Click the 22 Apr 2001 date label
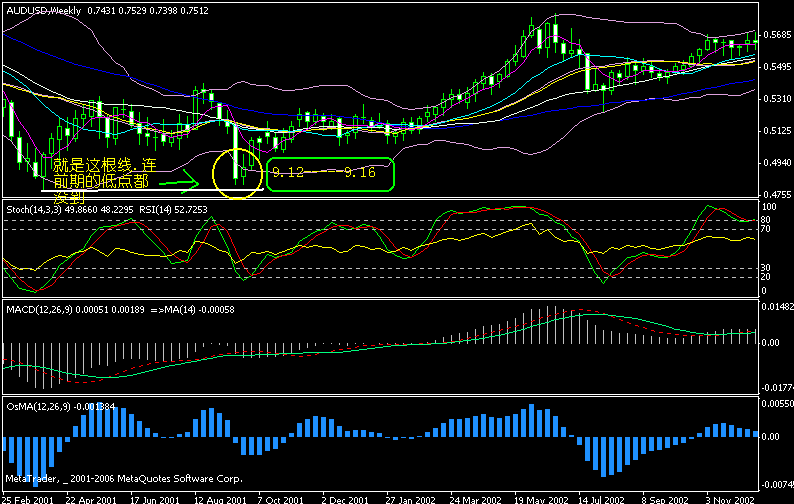The image size is (794, 504). coord(91,500)
